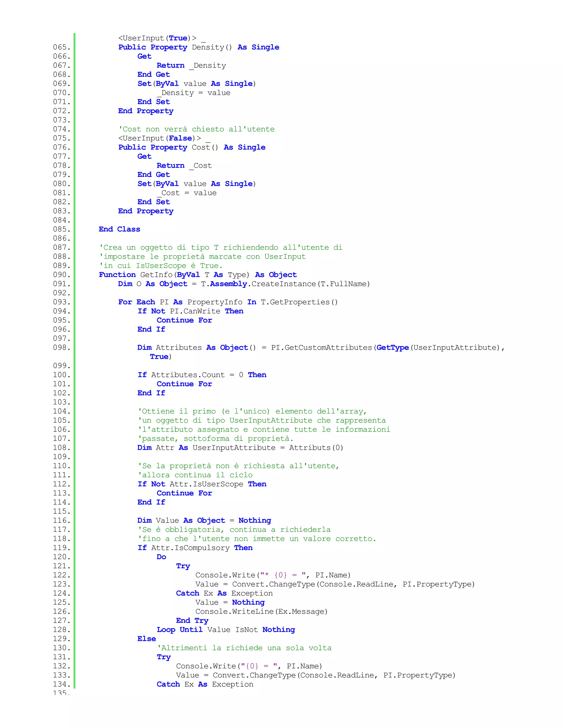The image size is (563, 728).
Task: Click the '<UserInput(False)>' attribute line
Action: [159, 138]
